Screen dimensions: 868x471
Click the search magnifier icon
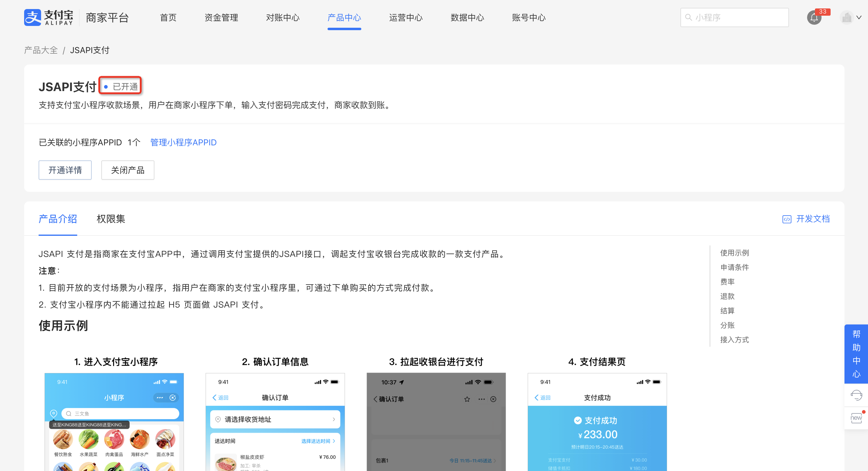(x=689, y=17)
